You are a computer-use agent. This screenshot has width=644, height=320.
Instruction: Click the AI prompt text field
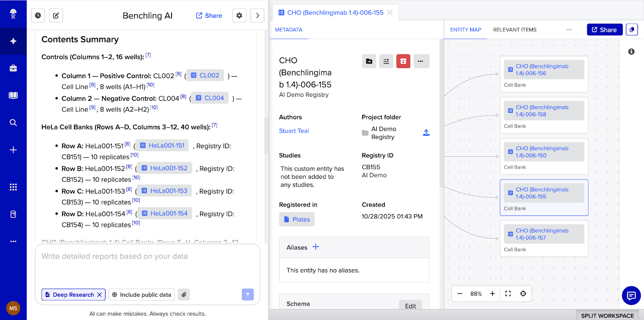click(147, 266)
